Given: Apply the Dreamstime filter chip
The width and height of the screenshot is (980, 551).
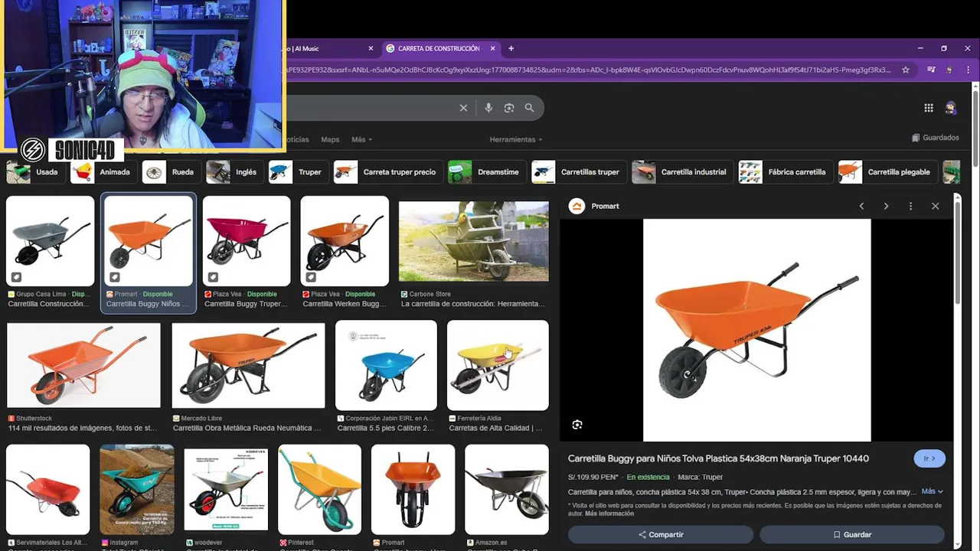Looking at the screenshot, I should (487, 172).
